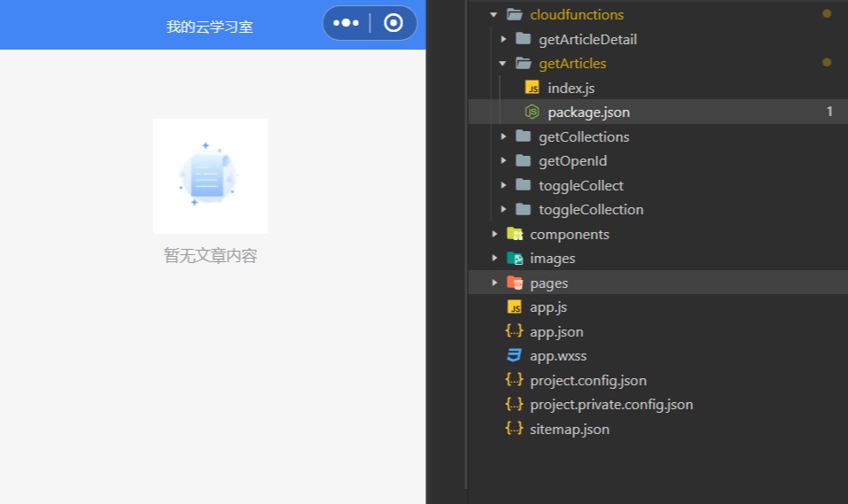Viewport: 848px width, 504px height.
Task: Select the toggleCollect folder name
Action: [580, 185]
